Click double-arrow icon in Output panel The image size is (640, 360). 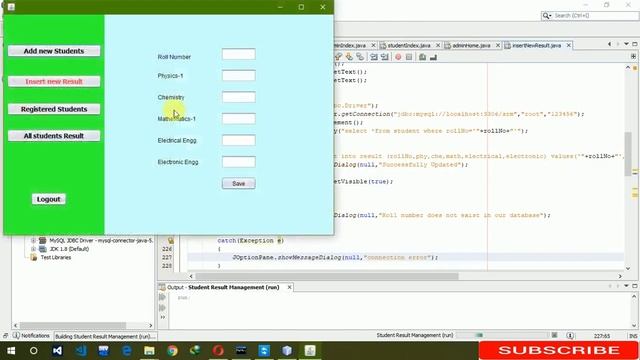click(x=162, y=317)
